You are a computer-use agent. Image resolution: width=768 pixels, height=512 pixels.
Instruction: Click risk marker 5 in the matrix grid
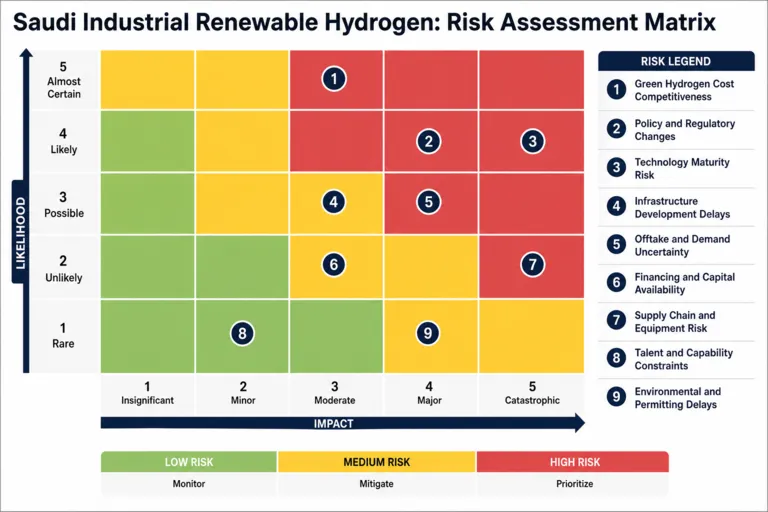coord(429,202)
